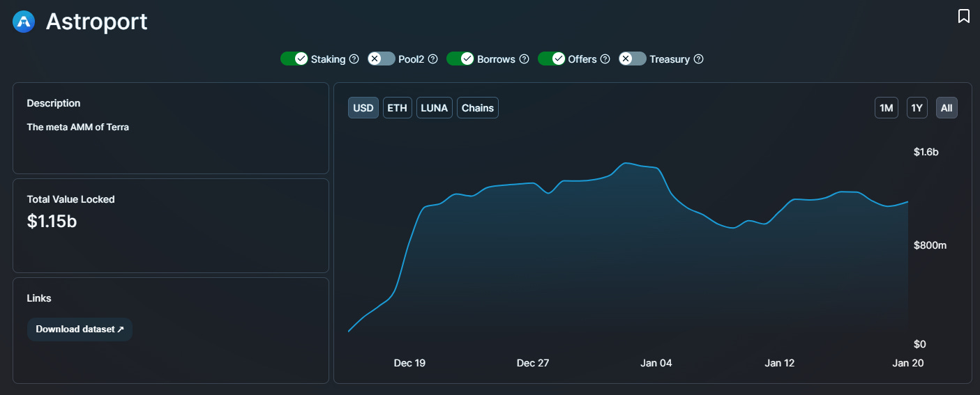Turn off the Offers toggle
The height and width of the screenshot is (395, 980).
coord(552,59)
